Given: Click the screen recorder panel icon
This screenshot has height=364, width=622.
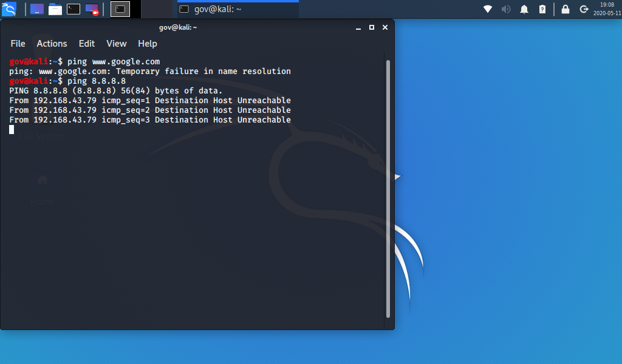Looking at the screenshot, I should [x=92, y=10].
